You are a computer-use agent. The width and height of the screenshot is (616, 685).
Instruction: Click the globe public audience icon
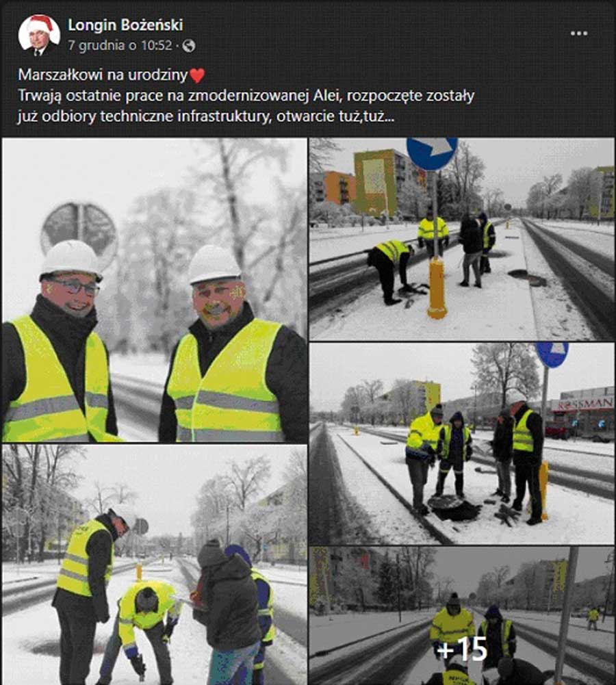coord(189,45)
